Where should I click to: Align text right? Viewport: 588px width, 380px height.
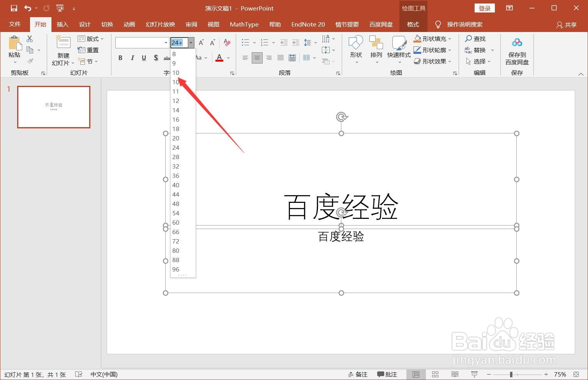pos(269,58)
